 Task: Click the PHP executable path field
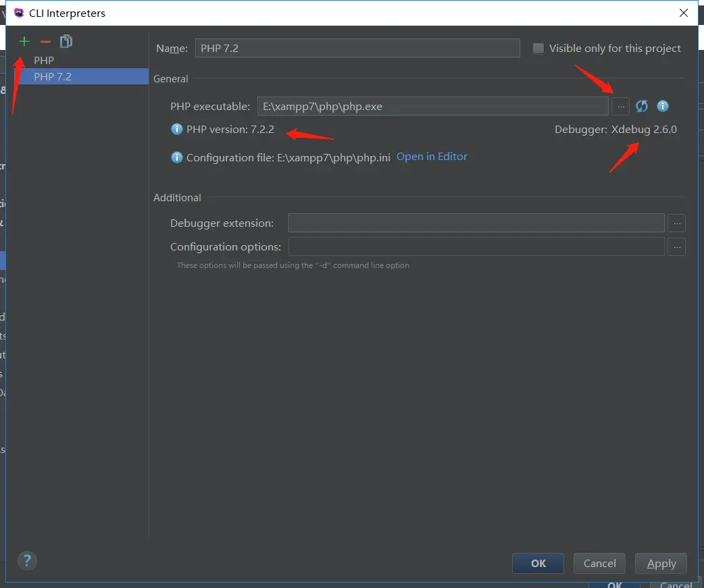pos(433,106)
